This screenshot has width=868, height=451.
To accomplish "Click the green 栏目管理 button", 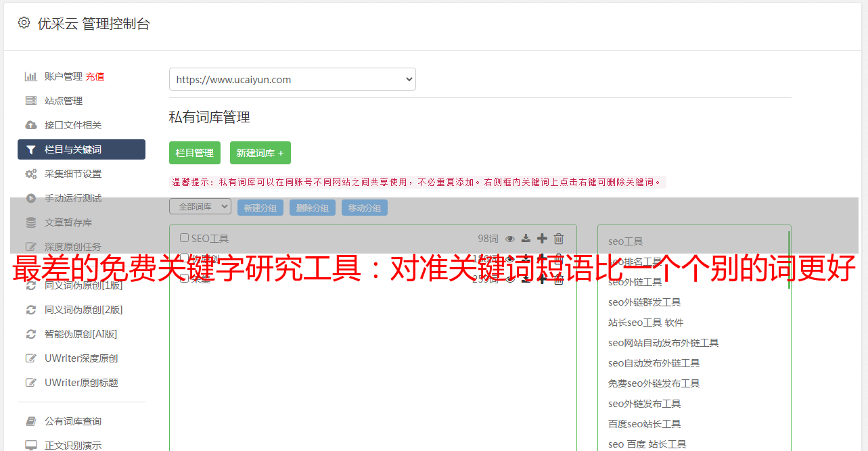I will 195,153.
